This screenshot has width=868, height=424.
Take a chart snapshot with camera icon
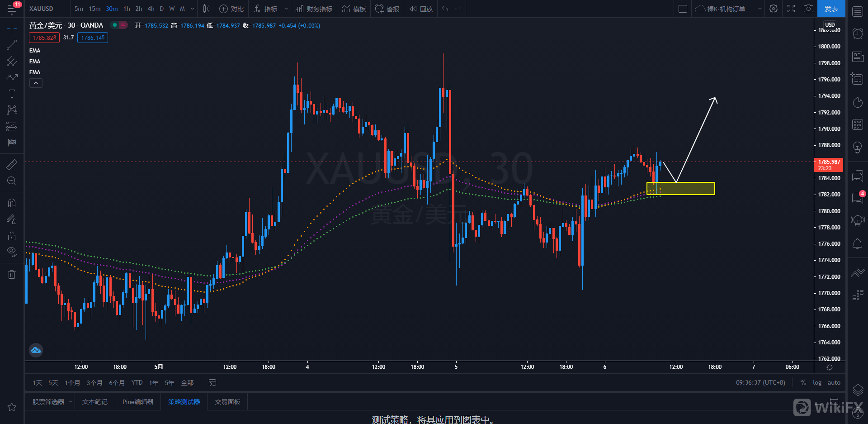click(808, 9)
